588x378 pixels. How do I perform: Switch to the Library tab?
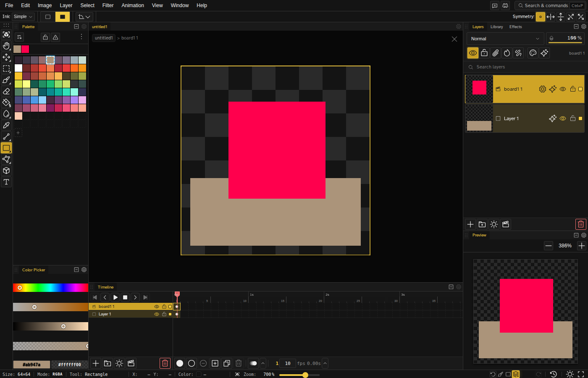coord(496,27)
